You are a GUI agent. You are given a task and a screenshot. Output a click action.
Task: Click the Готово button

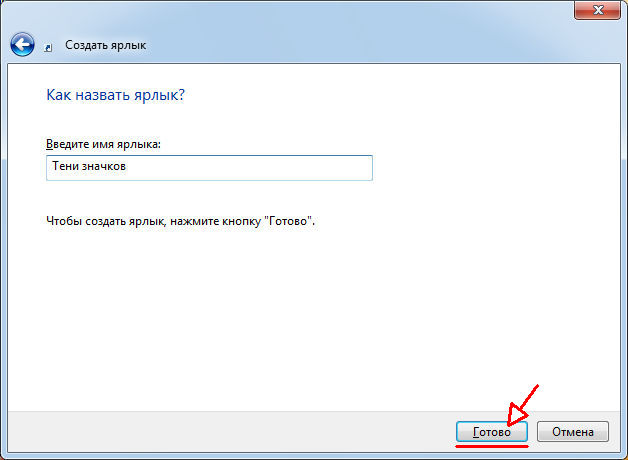click(492, 432)
